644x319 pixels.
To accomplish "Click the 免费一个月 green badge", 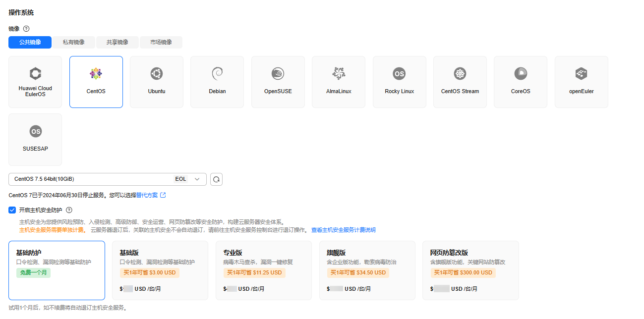I will [x=33, y=272].
